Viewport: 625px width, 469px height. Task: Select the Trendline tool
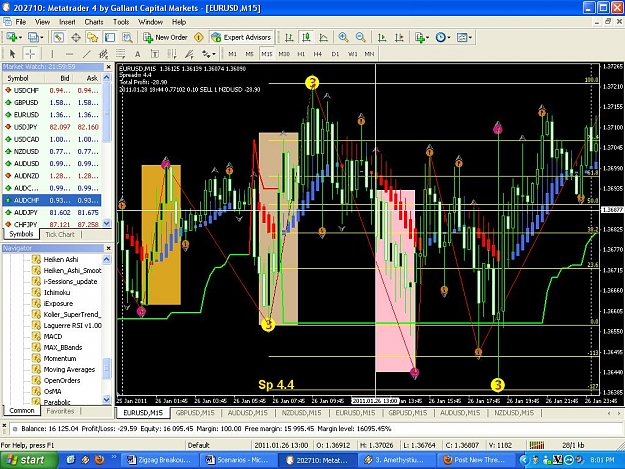(86, 53)
